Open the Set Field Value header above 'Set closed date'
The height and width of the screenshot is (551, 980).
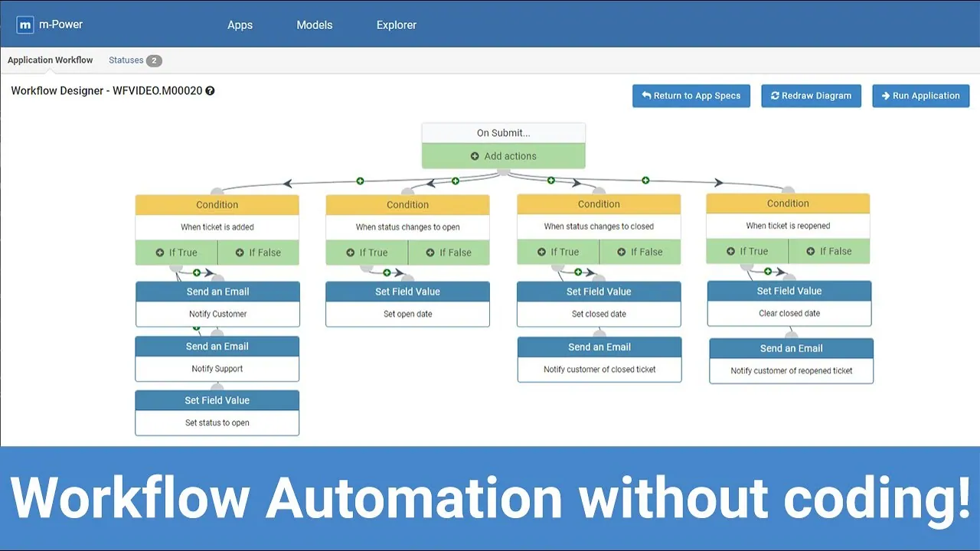(599, 292)
